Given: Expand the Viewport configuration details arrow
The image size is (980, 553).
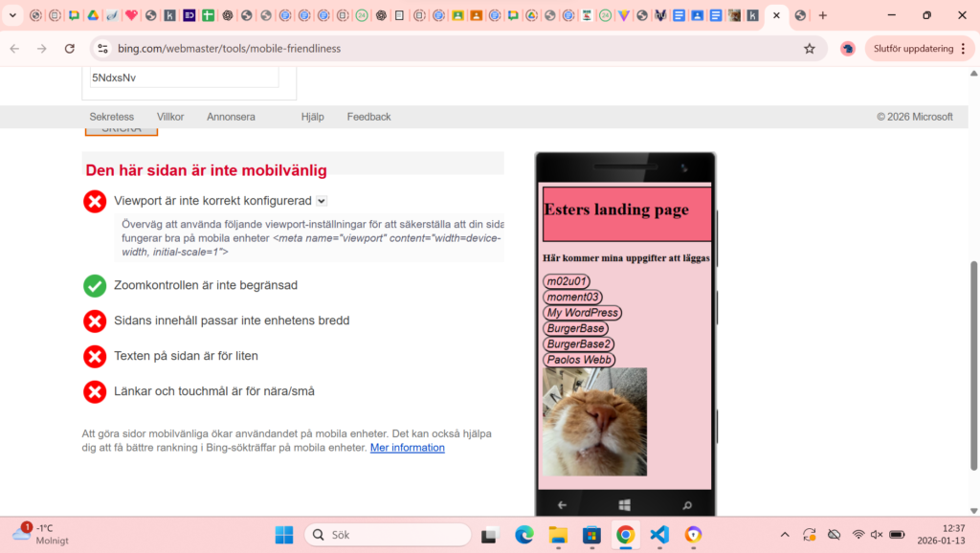Looking at the screenshot, I should click(322, 201).
